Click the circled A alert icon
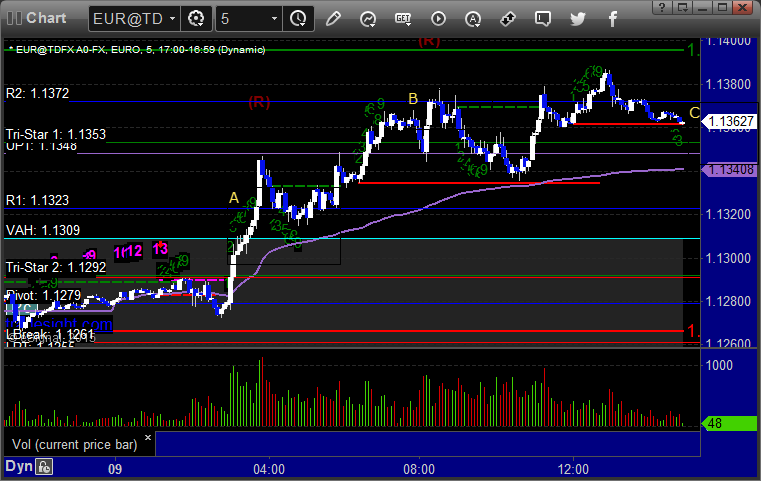This screenshot has height=481, width=761. [473, 19]
